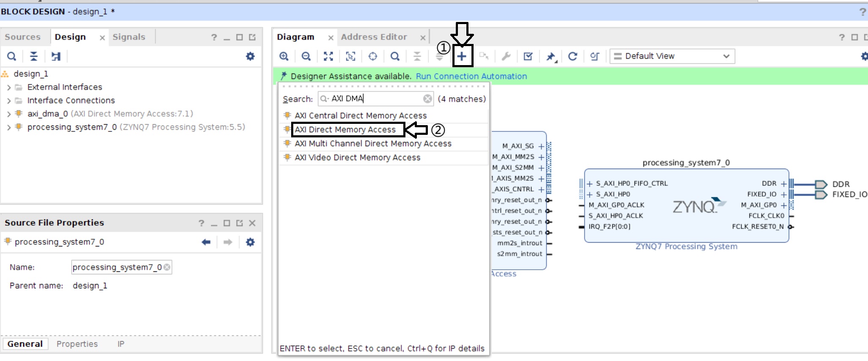This screenshot has height=361, width=868.
Task: Open help for Source File Properties panel
Action: (x=201, y=223)
